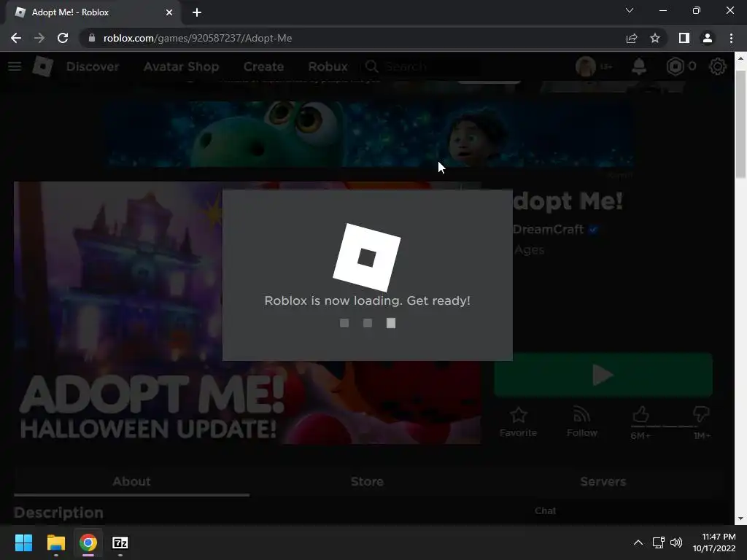
Task: Give the game a thumbs down
Action: click(701, 414)
